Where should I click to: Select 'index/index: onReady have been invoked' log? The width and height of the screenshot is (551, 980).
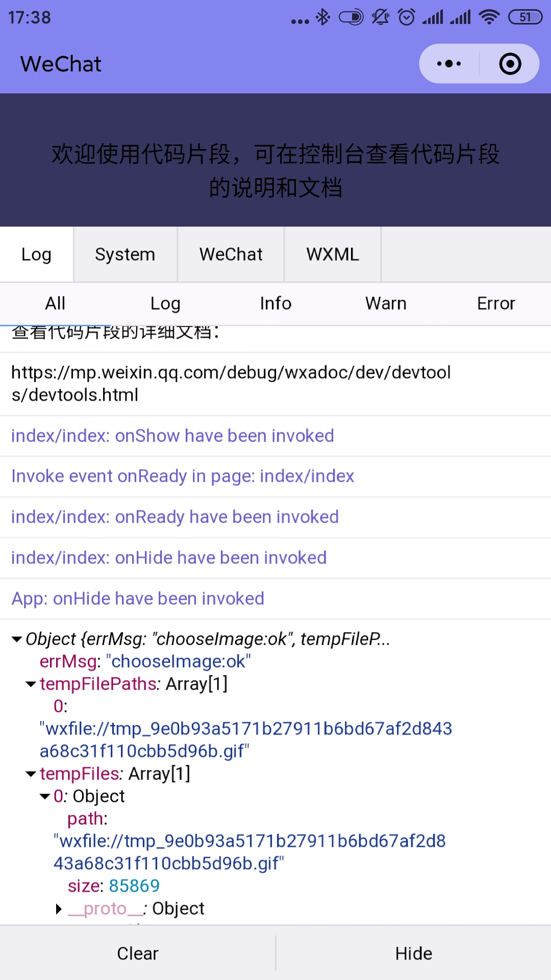click(275, 517)
